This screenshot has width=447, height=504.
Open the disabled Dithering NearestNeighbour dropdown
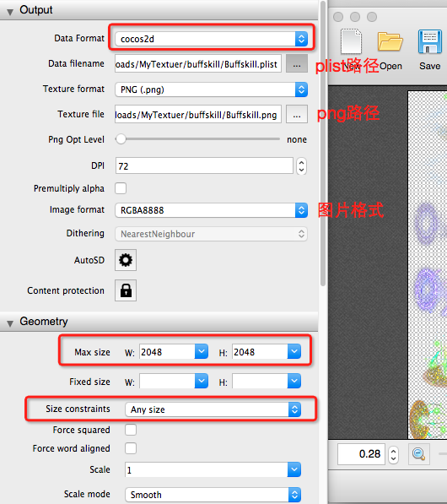pyautogui.click(x=212, y=234)
